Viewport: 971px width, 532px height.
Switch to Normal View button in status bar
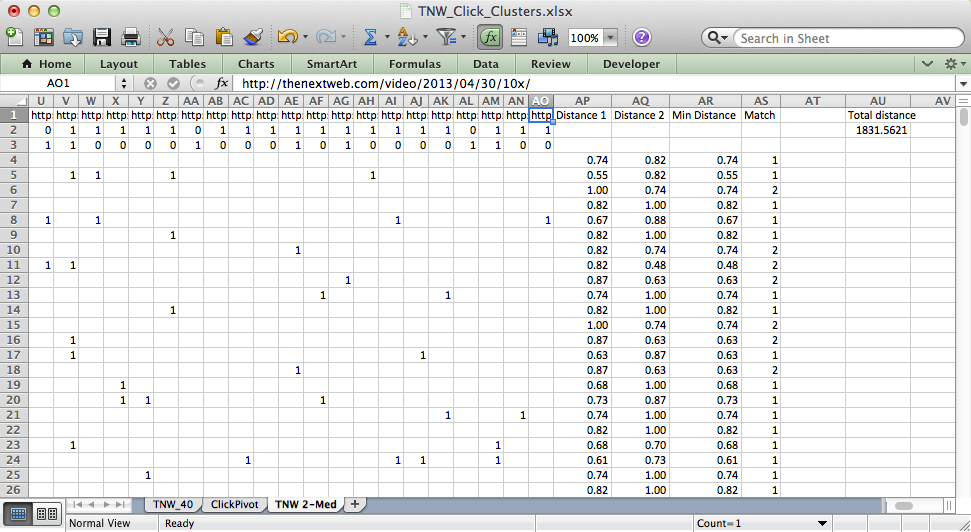(18, 513)
